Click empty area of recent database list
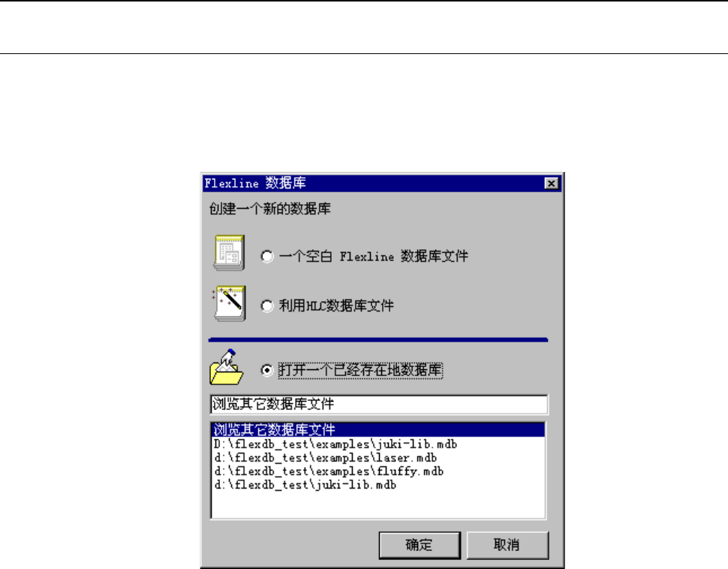 coord(378,505)
